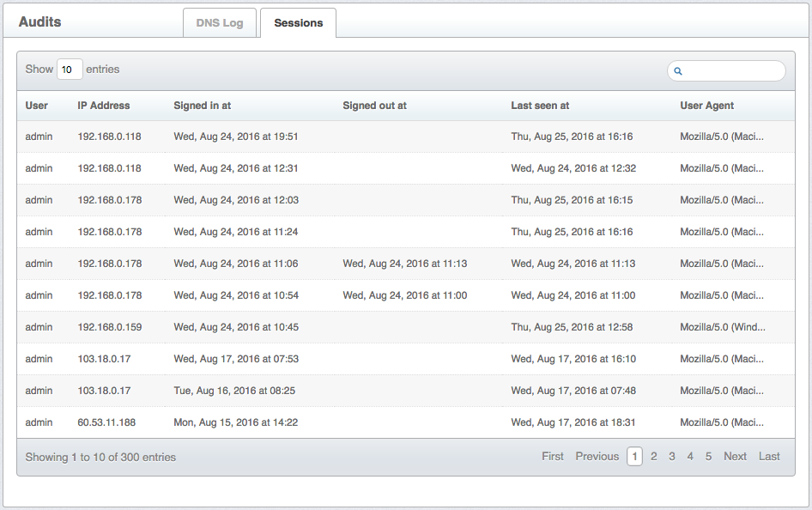Go to page 2 of sessions
Screen dimensions: 812x510
pos(654,457)
